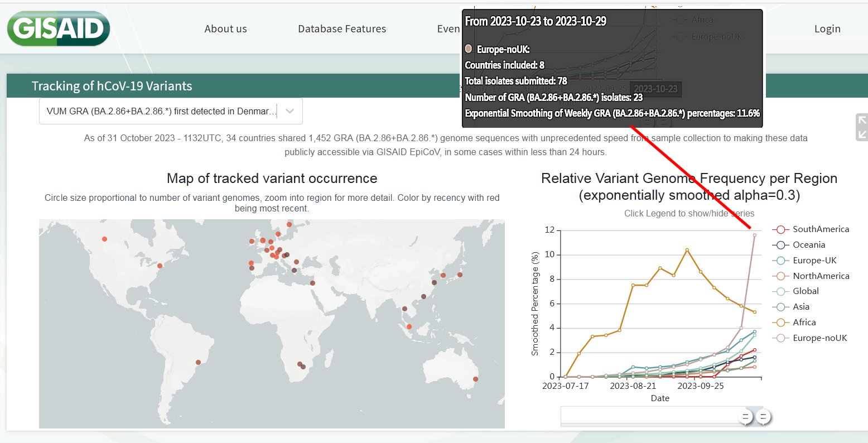The width and height of the screenshot is (868, 443).
Task: Click the left handle of date range slider
Action: [x=745, y=417]
